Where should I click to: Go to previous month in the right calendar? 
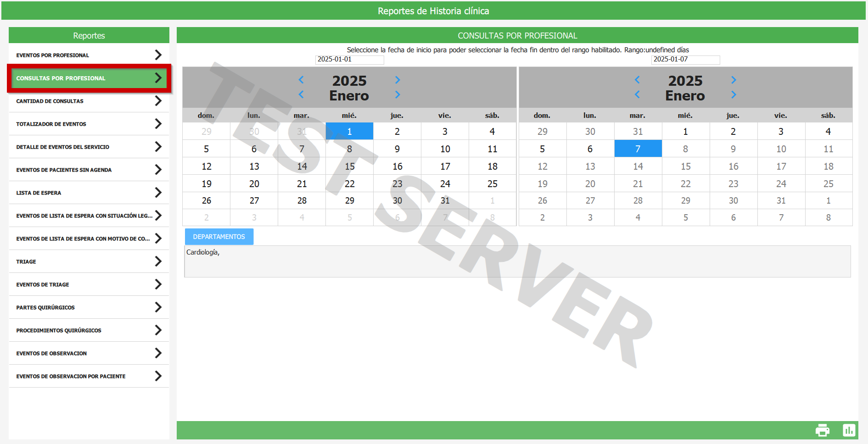pyautogui.click(x=637, y=95)
